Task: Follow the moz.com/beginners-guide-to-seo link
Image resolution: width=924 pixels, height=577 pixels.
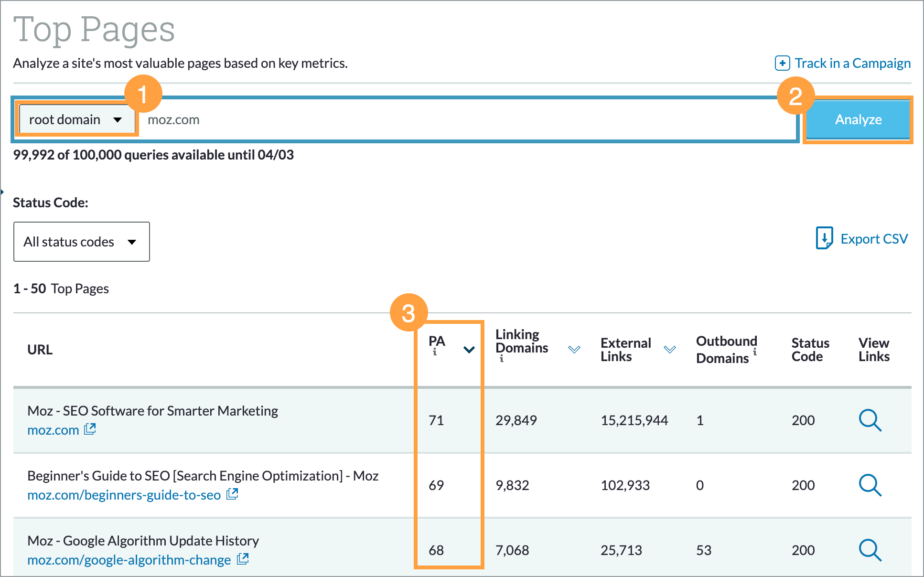Action: (x=124, y=494)
